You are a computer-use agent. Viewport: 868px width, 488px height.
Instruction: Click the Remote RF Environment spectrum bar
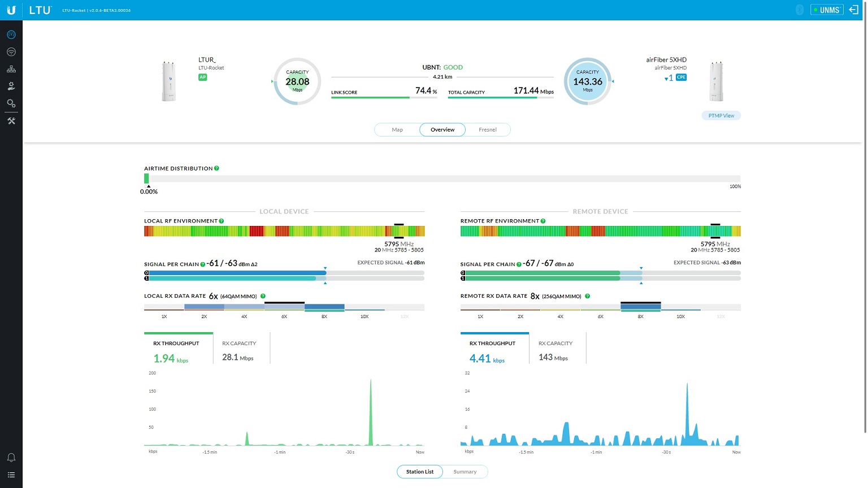pos(601,231)
